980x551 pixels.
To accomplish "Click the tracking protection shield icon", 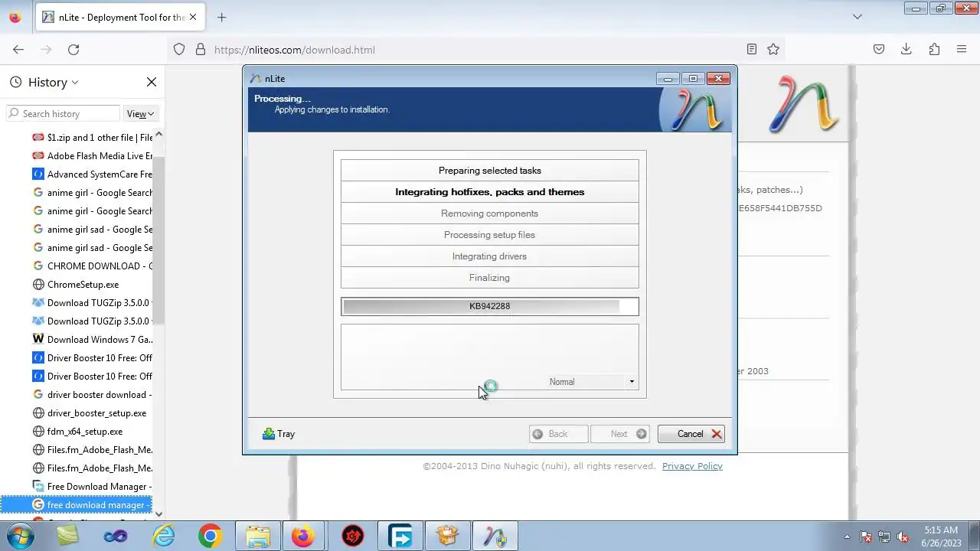I will [x=179, y=50].
